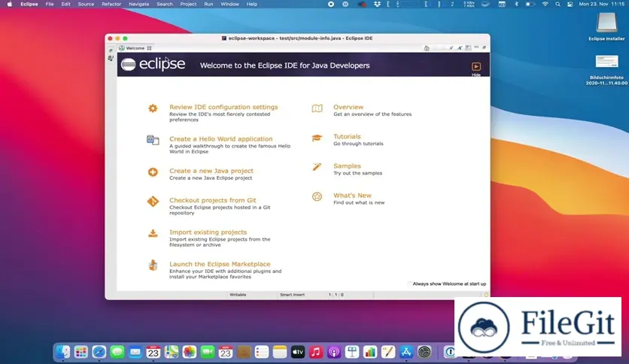Image resolution: width=629 pixels, height=364 pixels.
Task: Click the Eclipse logo in the banner
Action: click(x=153, y=64)
